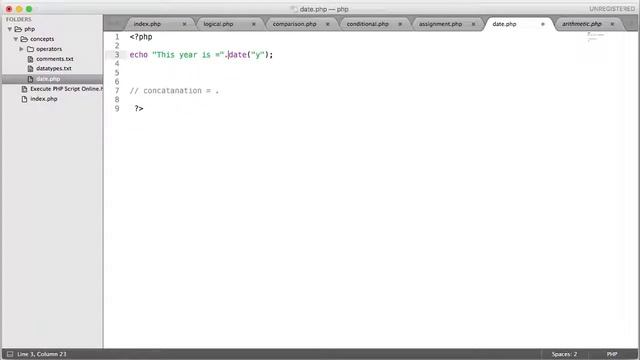Open Execute PHP Script Online file

pyautogui.click(x=66, y=89)
